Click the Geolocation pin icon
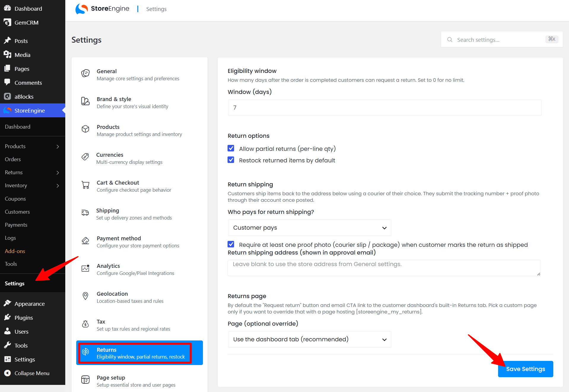Screen dimensions: 569x392 (x=85, y=296)
